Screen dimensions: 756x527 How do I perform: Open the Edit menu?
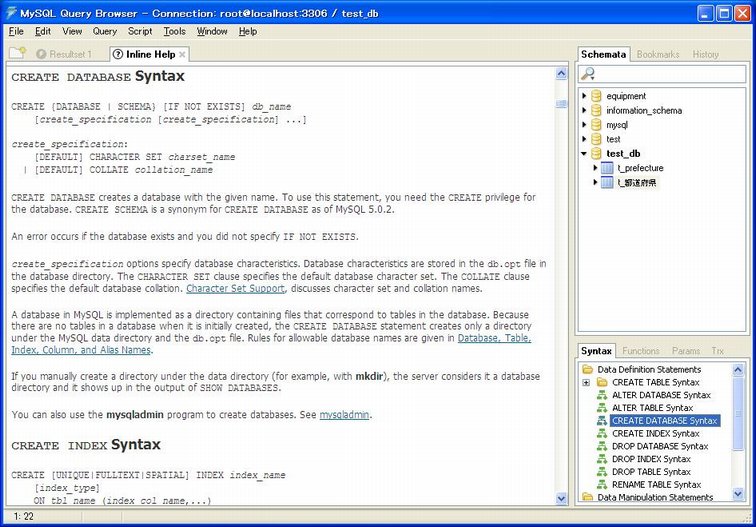pyautogui.click(x=42, y=31)
